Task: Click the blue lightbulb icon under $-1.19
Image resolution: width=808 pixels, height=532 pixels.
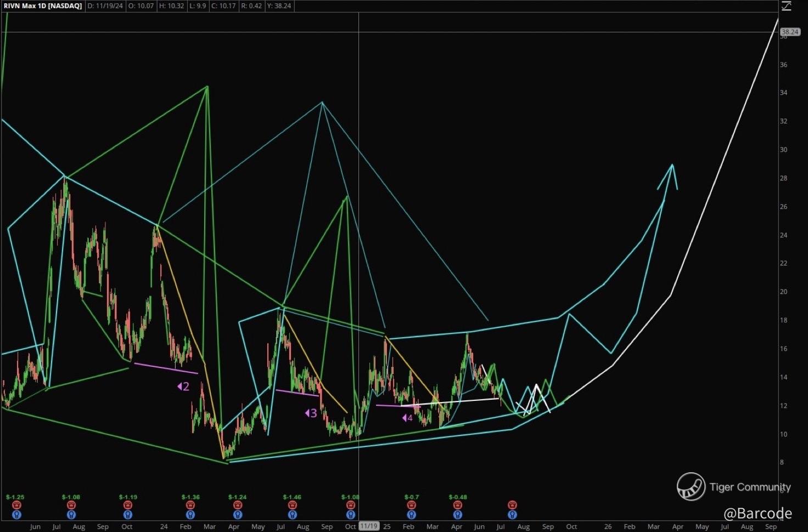Action: coord(128,515)
